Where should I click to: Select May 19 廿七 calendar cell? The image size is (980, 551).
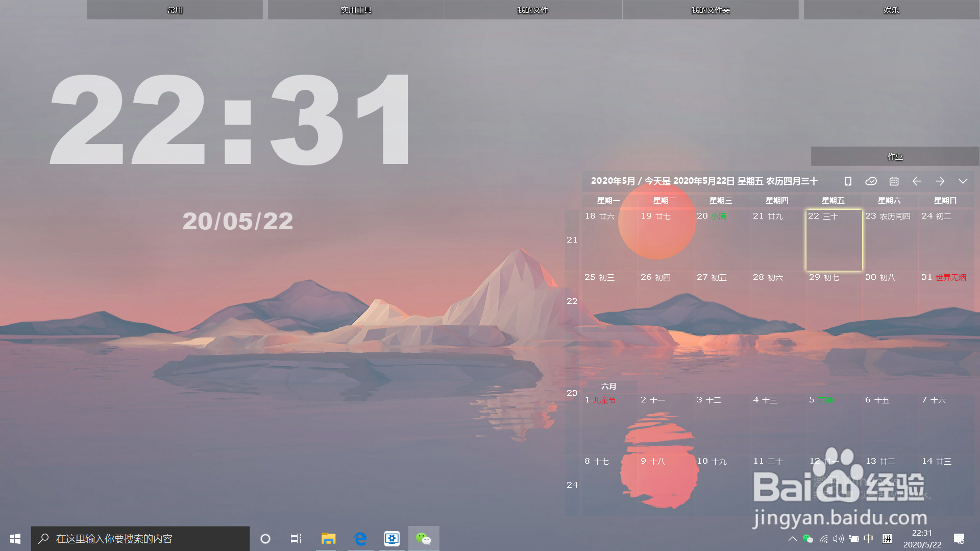(x=666, y=240)
